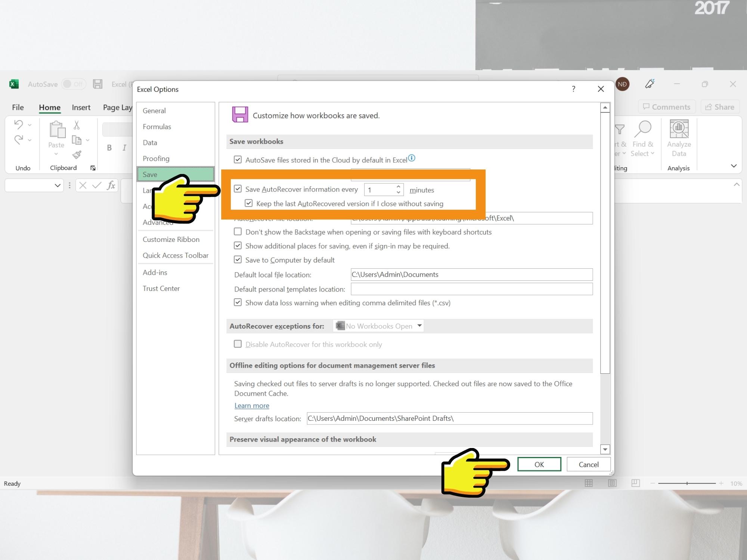Click the Learn more hyperlink
This screenshot has width=747, height=560.
coord(252,405)
